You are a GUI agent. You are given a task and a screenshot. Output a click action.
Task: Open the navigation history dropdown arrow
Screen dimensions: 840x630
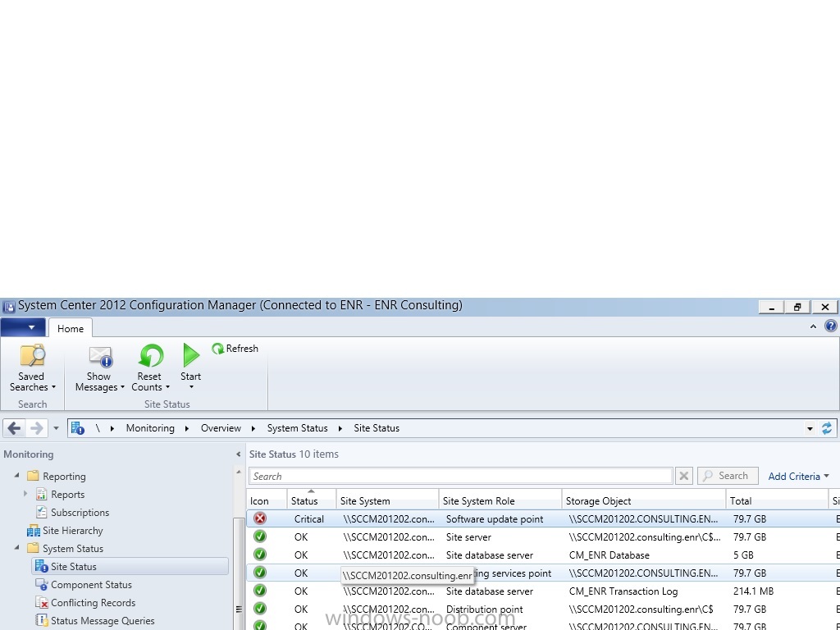(56, 428)
